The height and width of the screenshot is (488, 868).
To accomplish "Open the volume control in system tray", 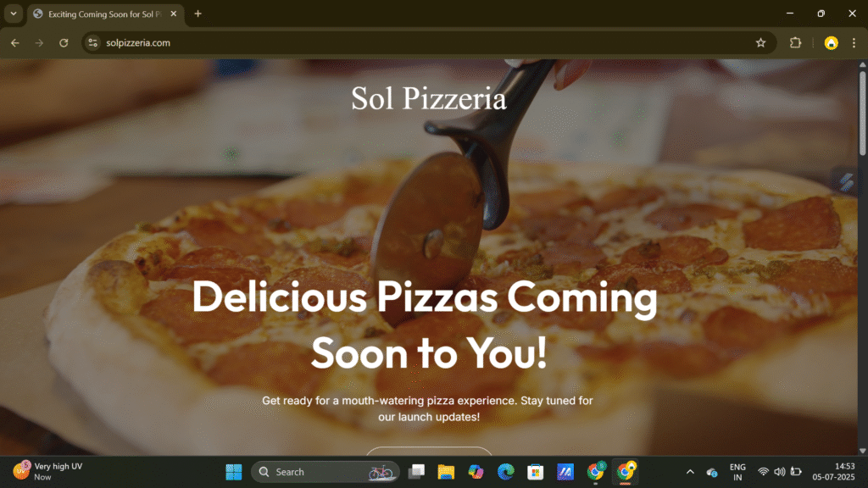I will point(779,472).
